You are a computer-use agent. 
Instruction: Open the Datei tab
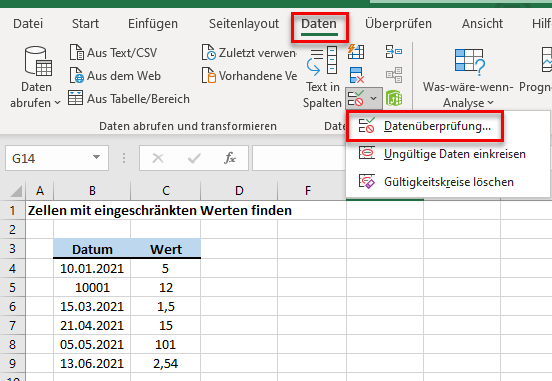click(28, 24)
